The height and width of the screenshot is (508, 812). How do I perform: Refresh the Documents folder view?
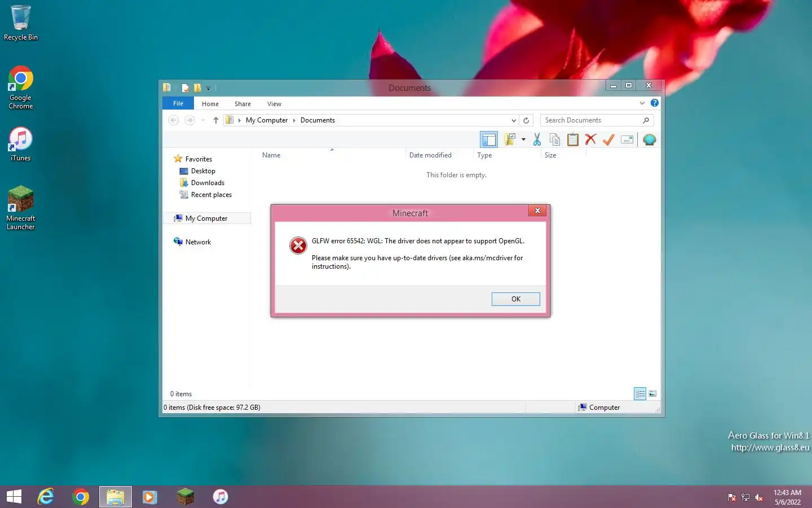click(526, 120)
